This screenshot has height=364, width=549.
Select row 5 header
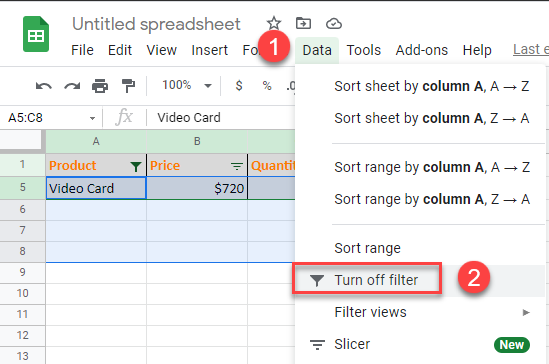pyautogui.click(x=22, y=187)
